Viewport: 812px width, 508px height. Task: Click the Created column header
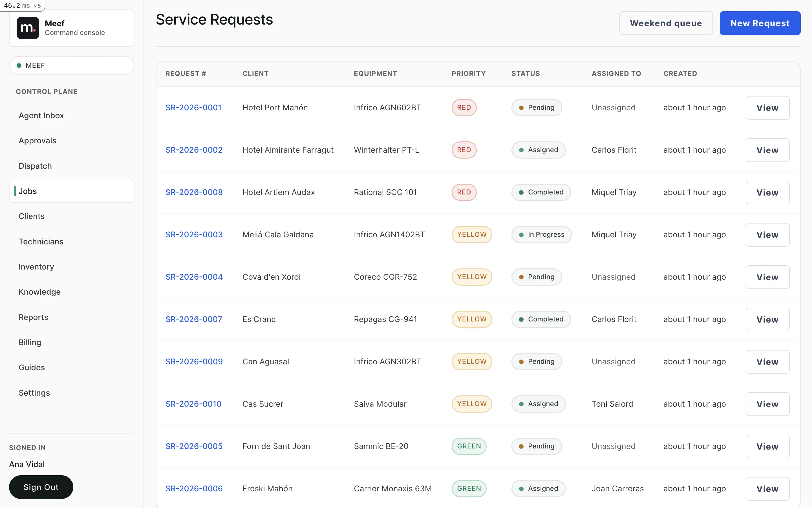[x=680, y=74]
